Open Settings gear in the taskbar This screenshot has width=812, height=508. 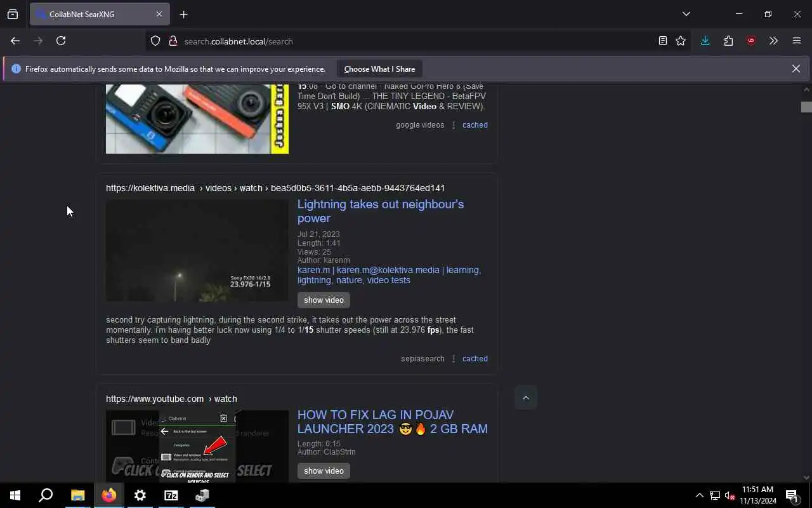140,495
